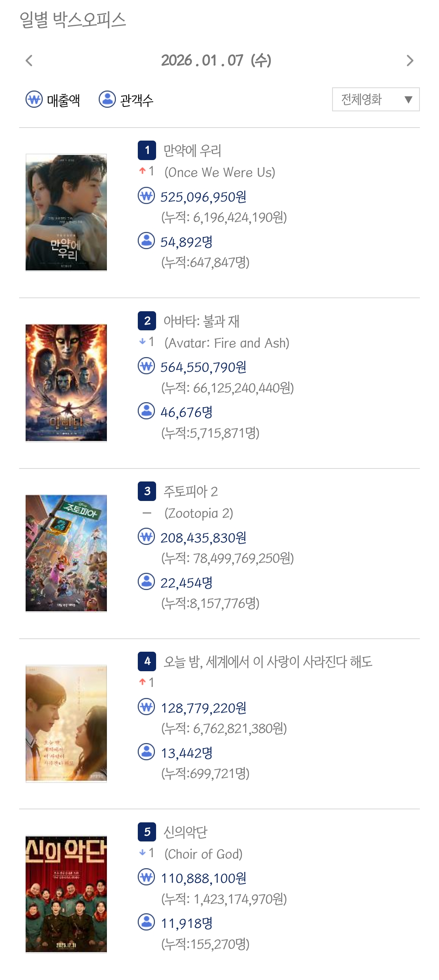Image resolution: width=439 pixels, height=980 pixels.
Task: Click won icon beside 208,435,830원
Action: click(x=146, y=537)
